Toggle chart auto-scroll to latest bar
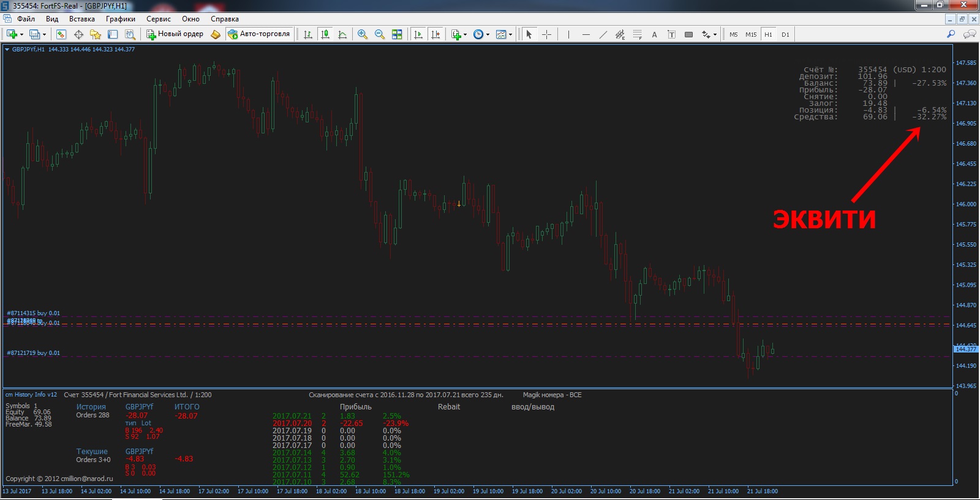This screenshot has height=500, width=980. [x=418, y=34]
